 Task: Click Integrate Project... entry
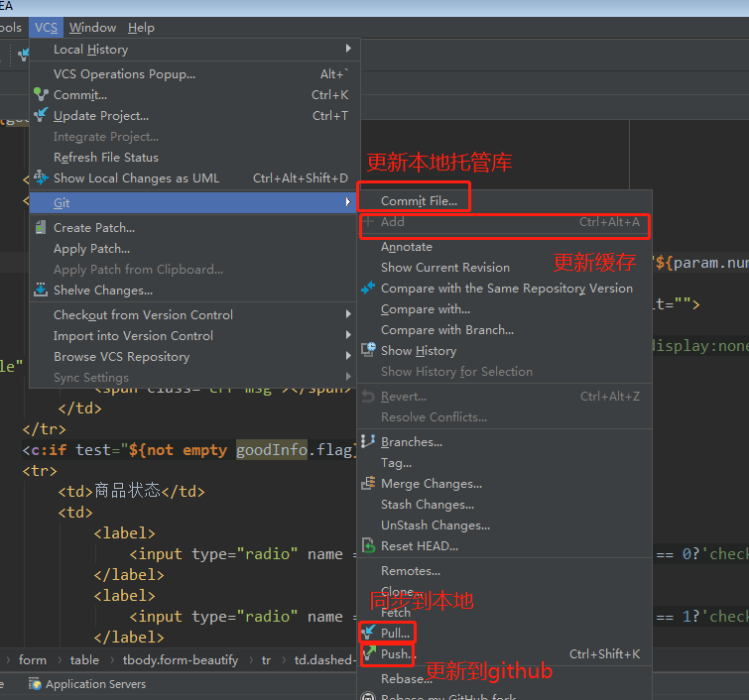coord(194,137)
